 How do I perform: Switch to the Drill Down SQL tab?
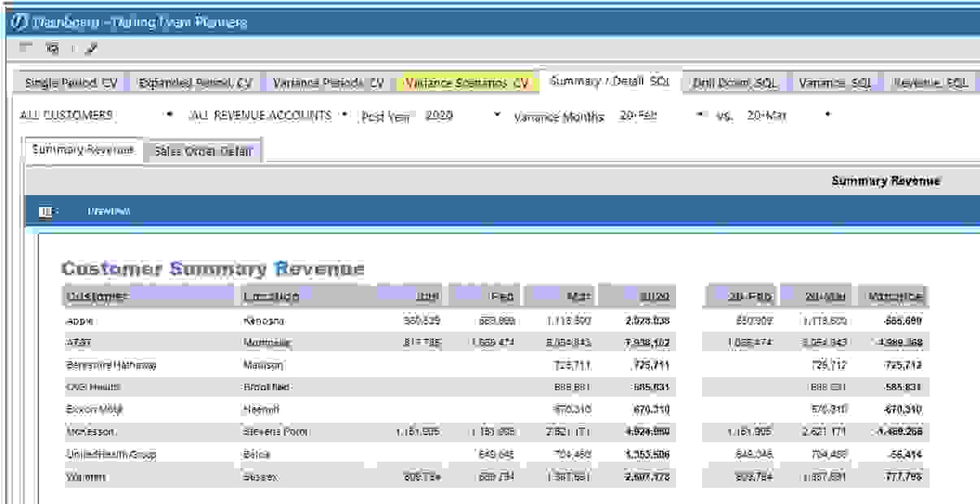coord(735,83)
